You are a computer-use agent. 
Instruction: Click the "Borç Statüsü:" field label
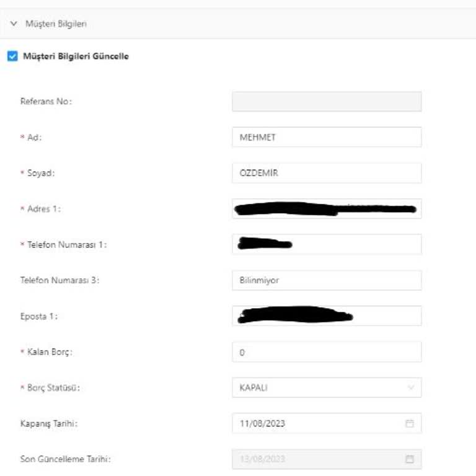[54, 388]
